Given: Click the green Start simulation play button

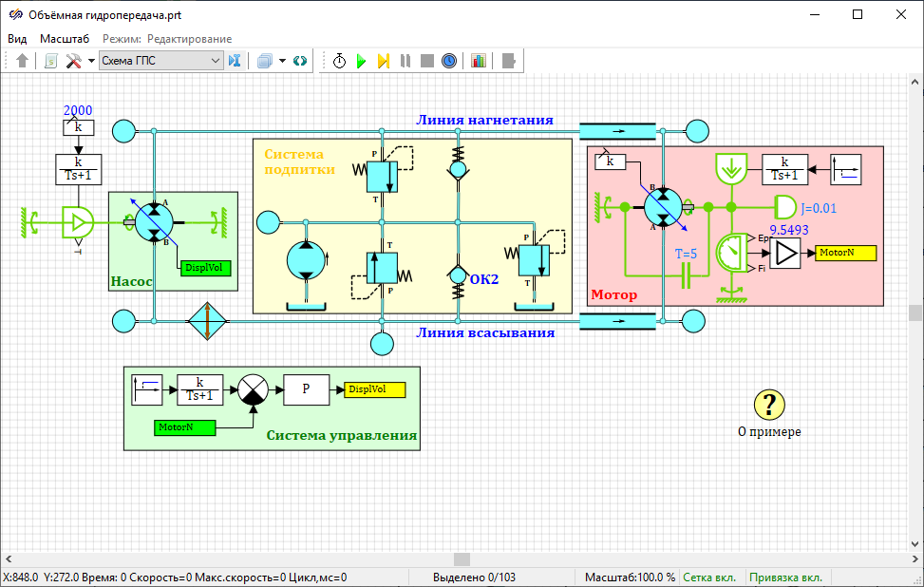Looking at the screenshot, I should pos(361,61).
